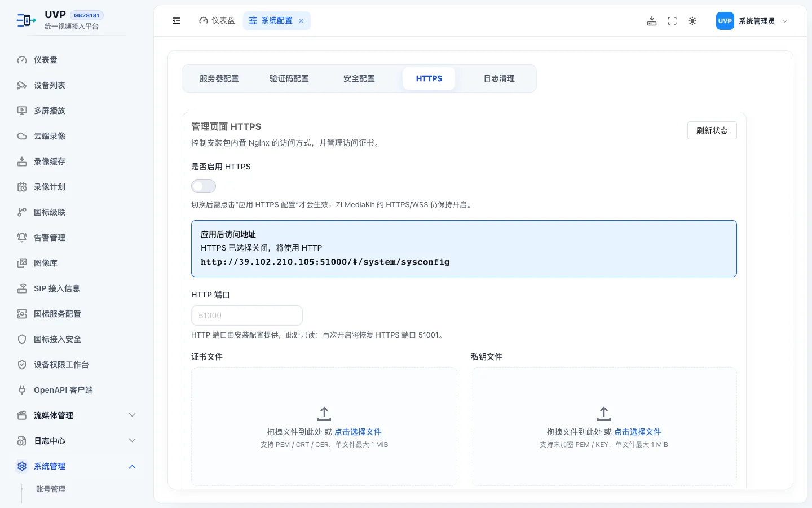Screen dimensions: 812x508
Task: Switch theme with the sun icon
Action: 692,21
